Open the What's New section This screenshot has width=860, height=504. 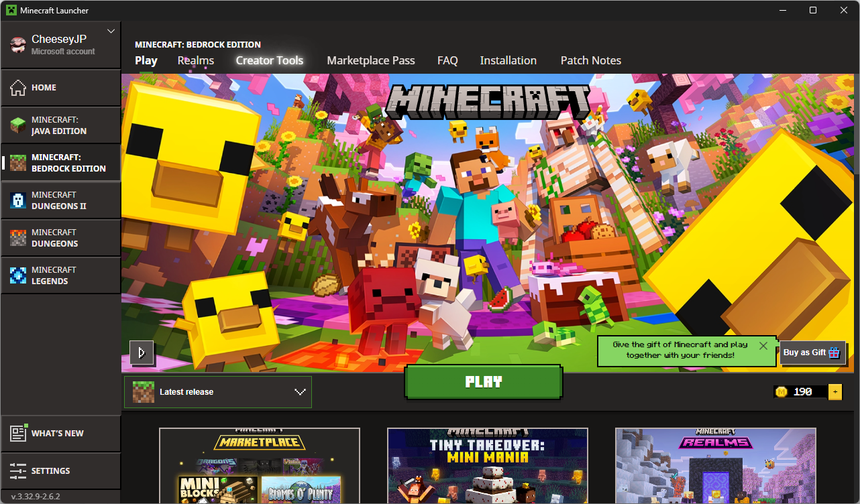point(61,434)
